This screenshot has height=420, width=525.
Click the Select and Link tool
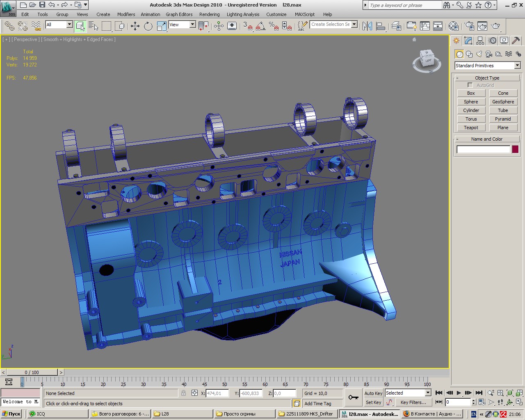click(9, 26)
